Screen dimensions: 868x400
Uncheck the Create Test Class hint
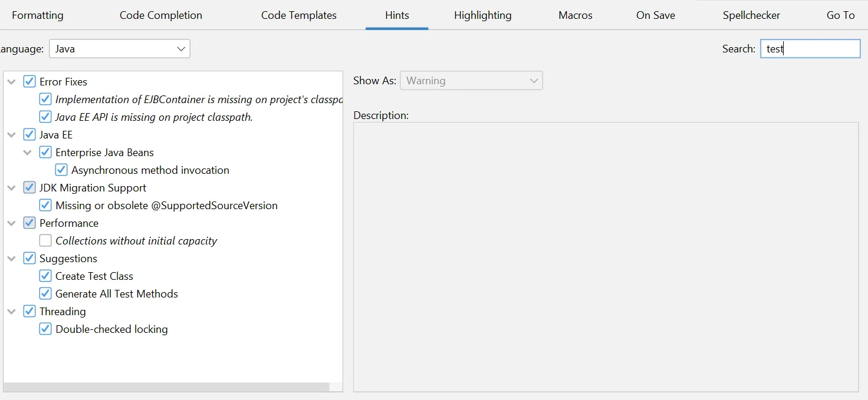click(45, 276)
